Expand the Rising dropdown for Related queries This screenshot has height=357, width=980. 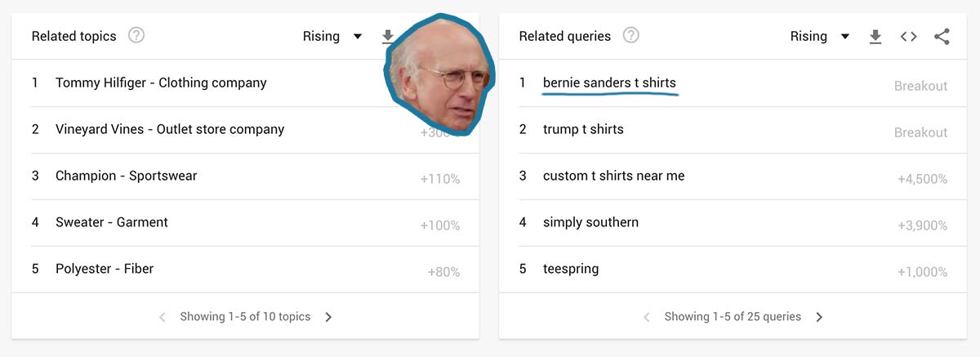point(820,37)
